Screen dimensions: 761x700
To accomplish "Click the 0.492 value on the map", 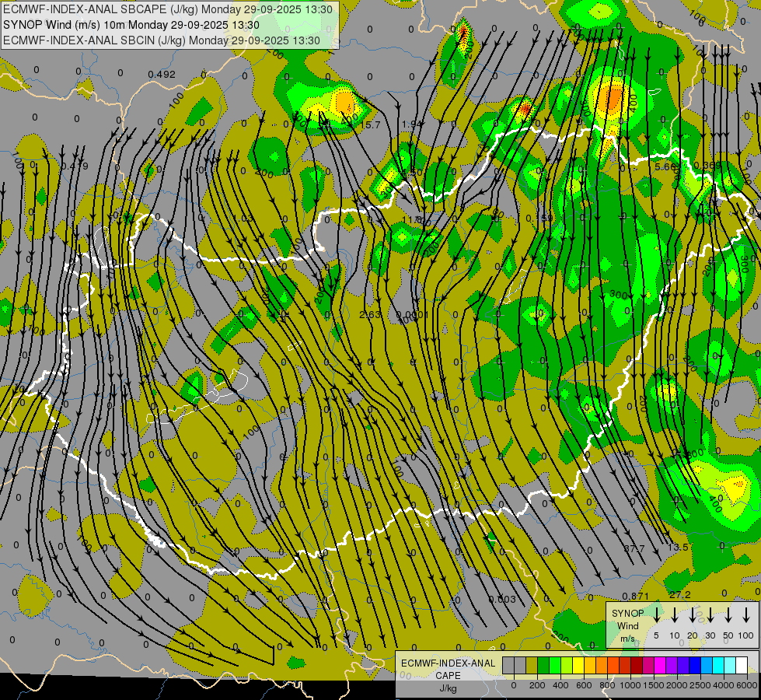I will pyautogui.click(x=162, y=75).
